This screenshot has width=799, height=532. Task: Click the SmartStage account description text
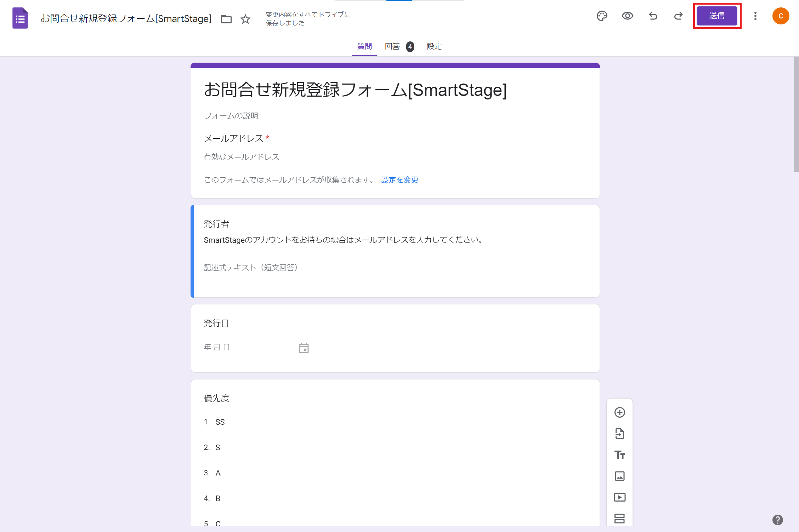point(344,240)
